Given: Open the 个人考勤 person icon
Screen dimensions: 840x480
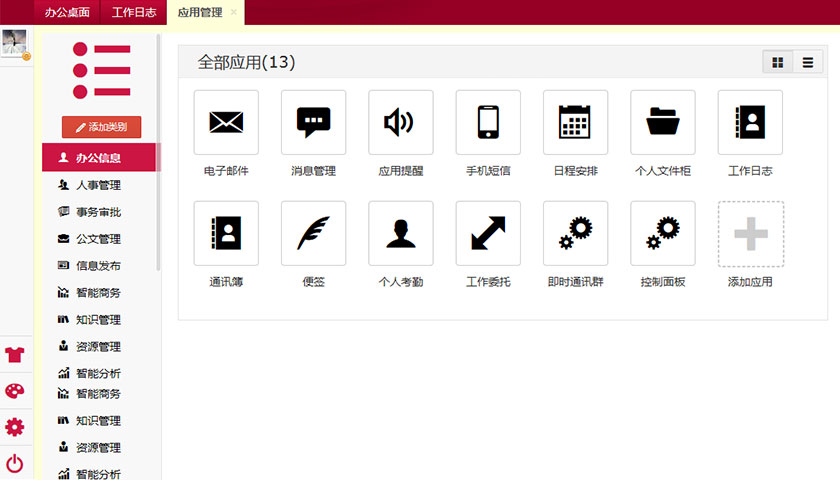Looking at the screenshot, I should click(401, 233).
